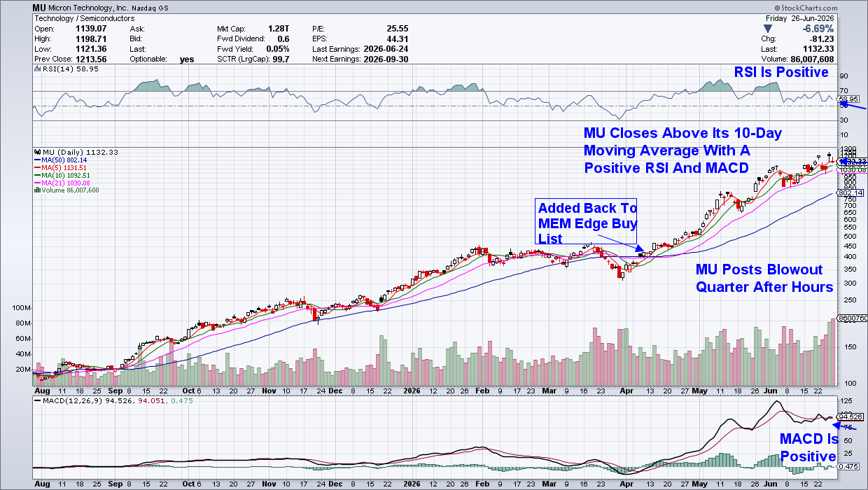Viewport: 868px width, 490px height.
Task: Click the 'MU (Daily) 1132.33' legend entry
Action: click(x=76, y=152)
